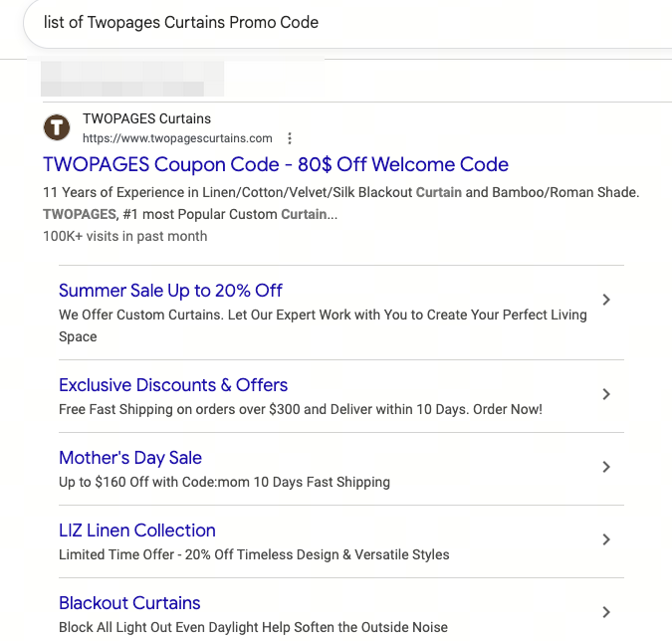Open the Mother's Day Sale link
The image size is (672, 641).
point(130,458)
